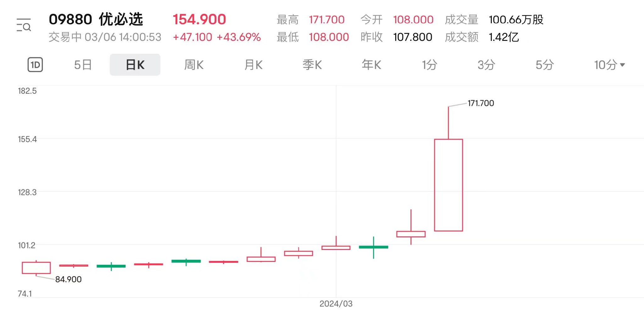644x310 pixels.
Task: Click the 84.900 low price label
Action: (69, 279)
